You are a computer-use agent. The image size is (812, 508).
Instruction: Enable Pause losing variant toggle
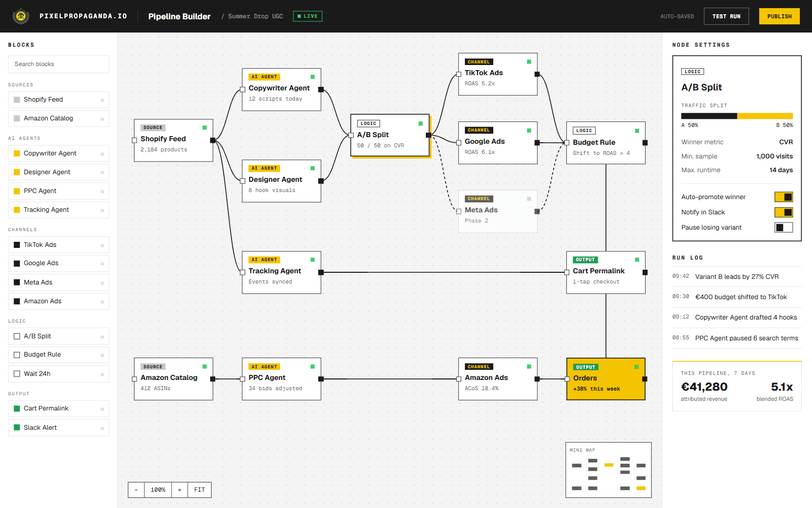point(784,228)
